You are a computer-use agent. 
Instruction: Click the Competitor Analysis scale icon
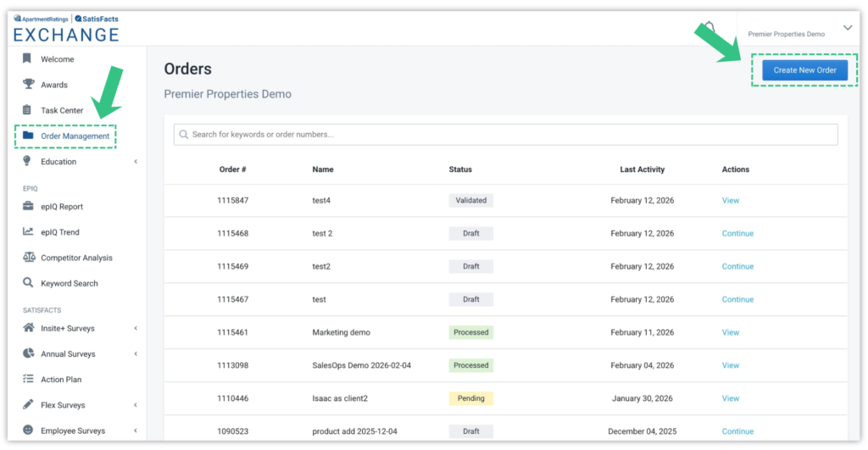click(x=28, y=258)
